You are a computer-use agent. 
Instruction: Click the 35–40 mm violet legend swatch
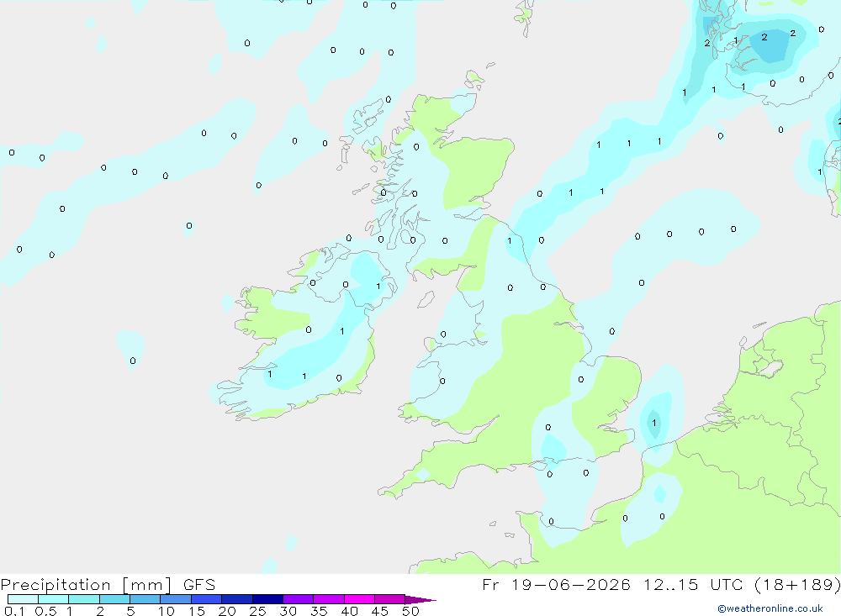[329, 599]
